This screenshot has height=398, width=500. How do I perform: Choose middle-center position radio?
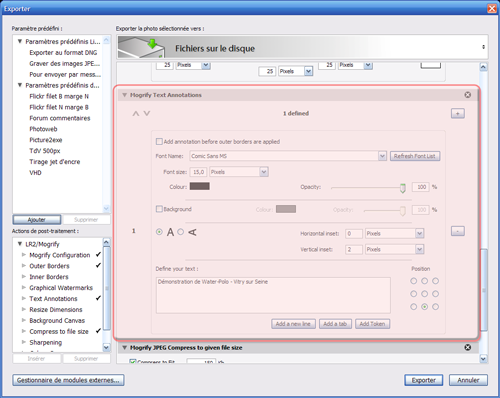click(424, 294)
